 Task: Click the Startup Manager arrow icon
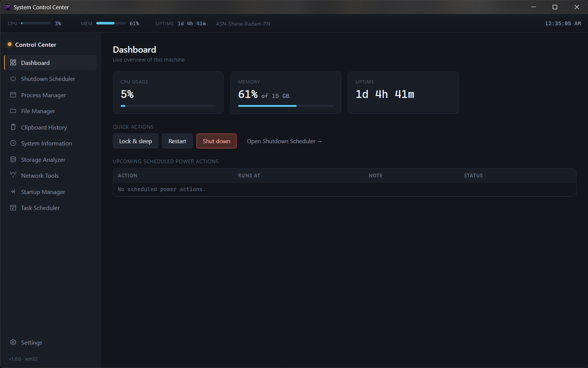click(13, 192)
